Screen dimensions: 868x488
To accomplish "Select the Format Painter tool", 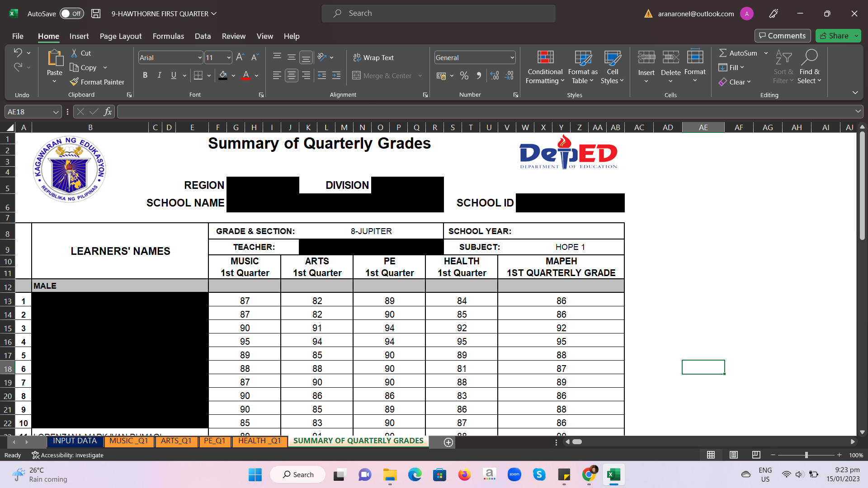I will click(x=97, y=82).
